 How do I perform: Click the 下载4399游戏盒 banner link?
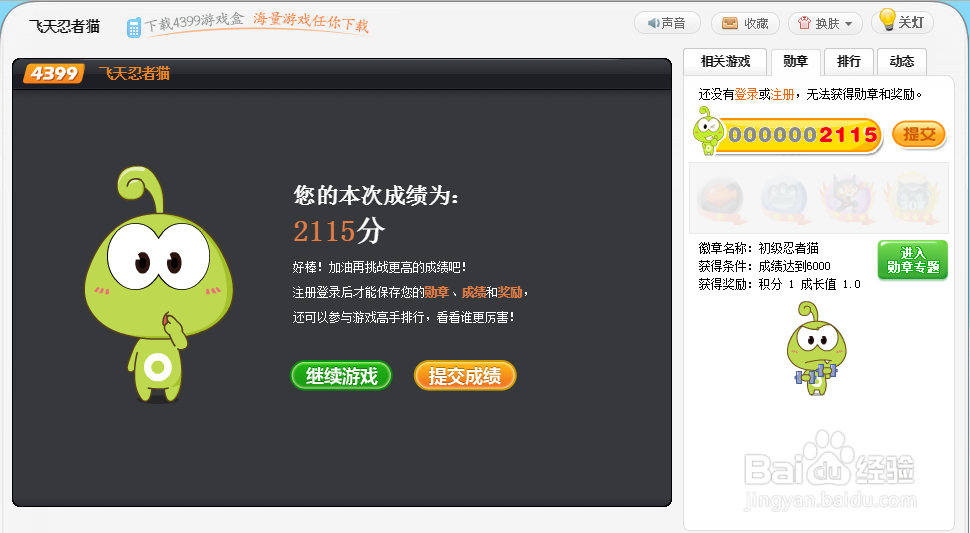[194, 23]
